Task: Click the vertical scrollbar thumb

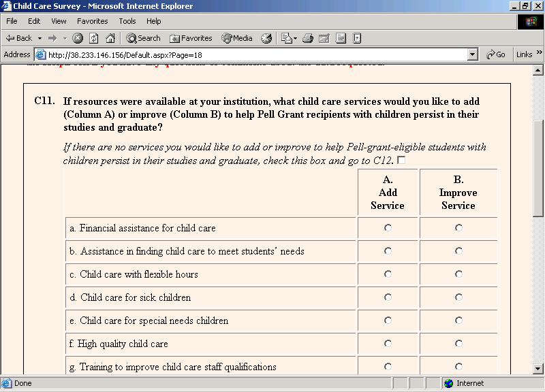Action: coord(538,168)
